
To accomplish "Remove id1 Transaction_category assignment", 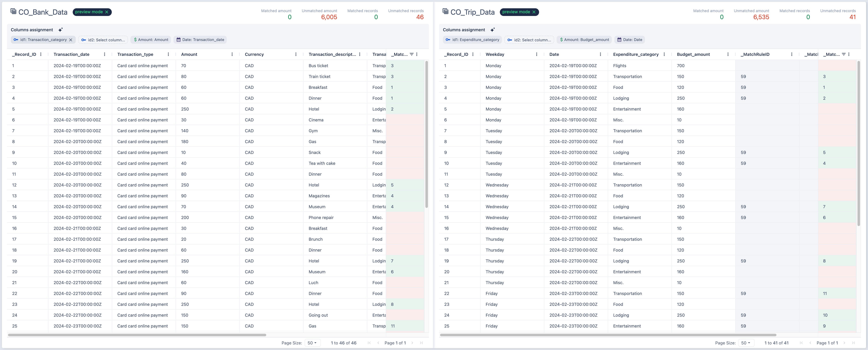I will 70,40.
